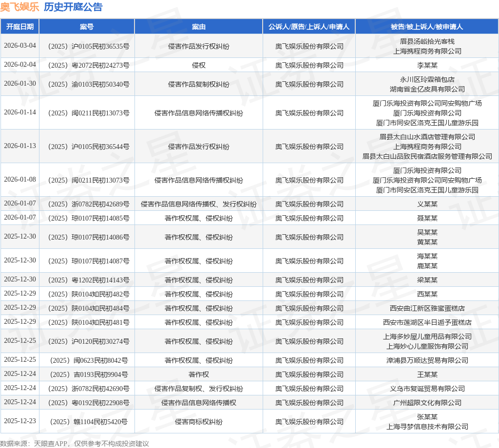499x448 pixels.
Task: Click defendant 聂某某
Action: [x=427, y=219]
